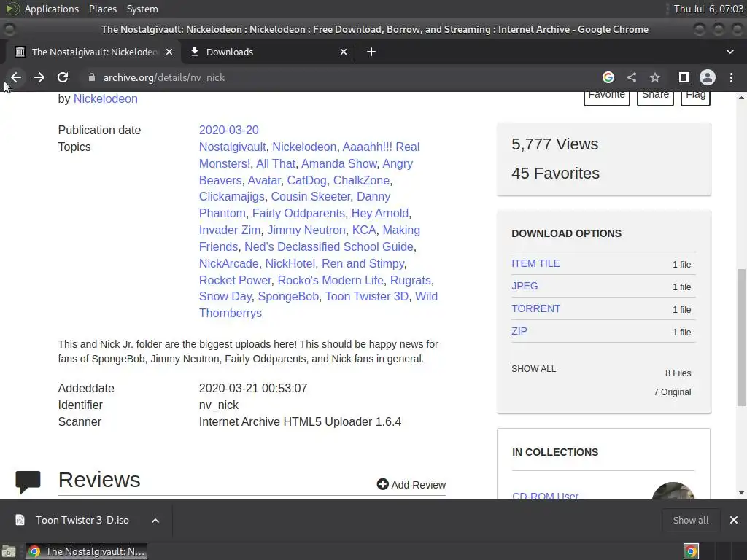
Task: Click the address bar URL
Action: coord(164,77)
